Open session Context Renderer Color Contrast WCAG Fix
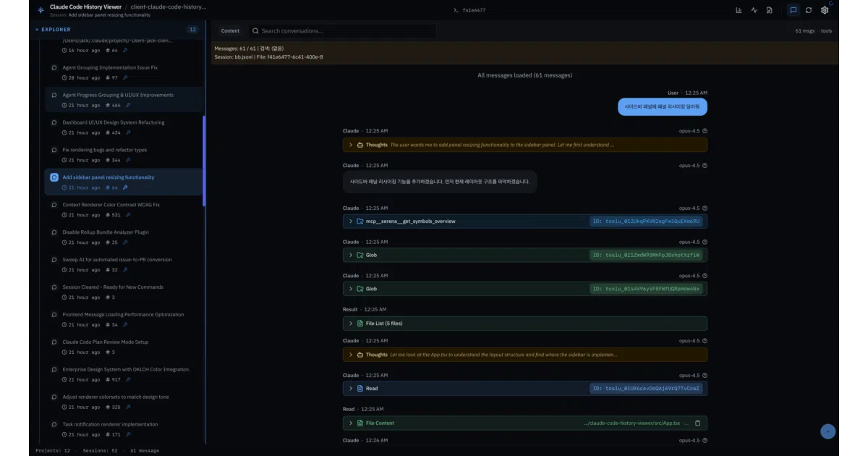The height and width of the screenshot is (456, 868). point(123,209)
